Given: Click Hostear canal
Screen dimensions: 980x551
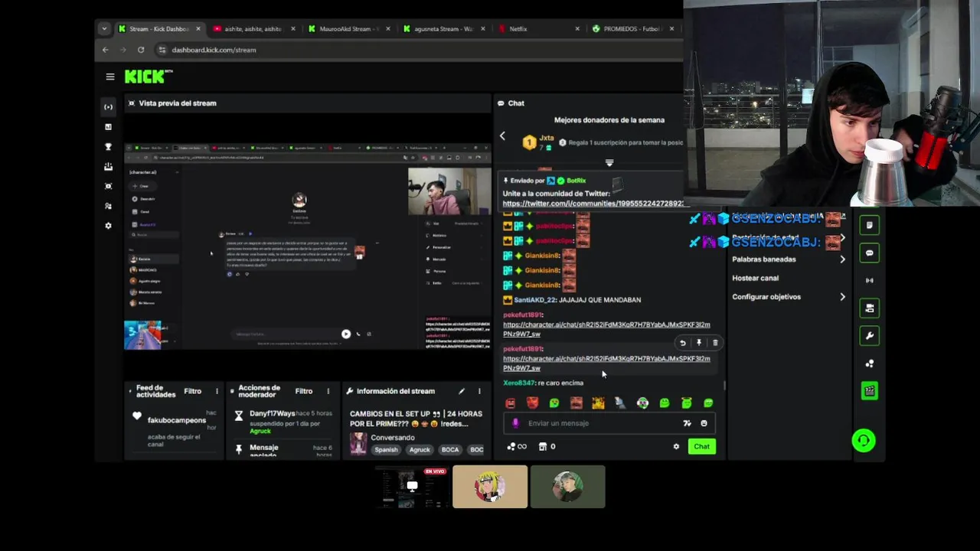Looking at the screenshot, I should click(x=755, y=279).
